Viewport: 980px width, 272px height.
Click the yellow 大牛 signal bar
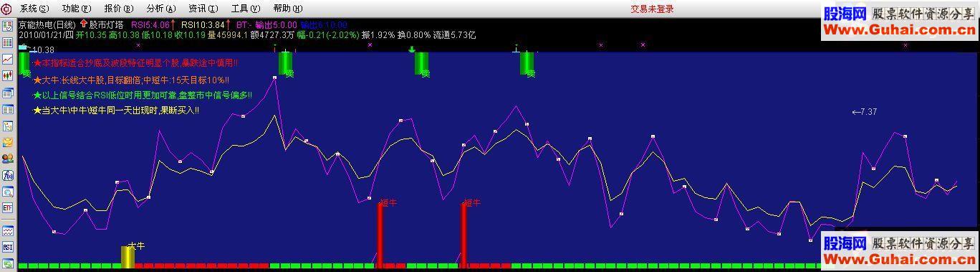pyautogui.click(x=128, y=256)
